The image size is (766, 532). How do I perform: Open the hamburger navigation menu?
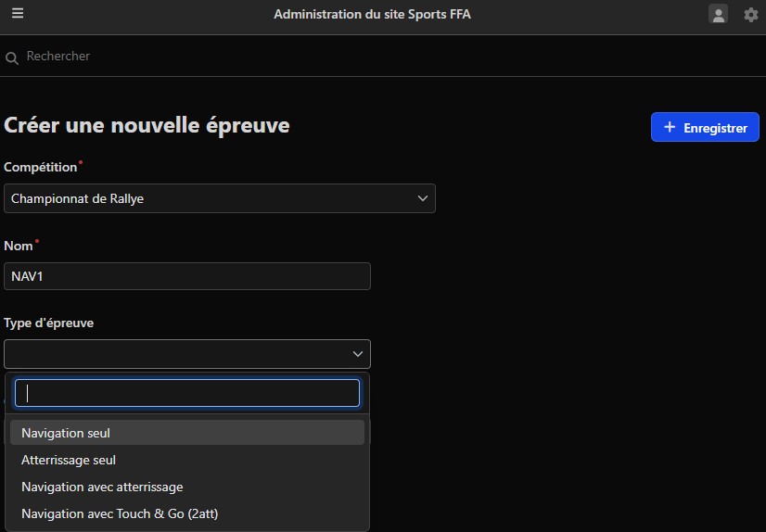[x=18, y=14]
